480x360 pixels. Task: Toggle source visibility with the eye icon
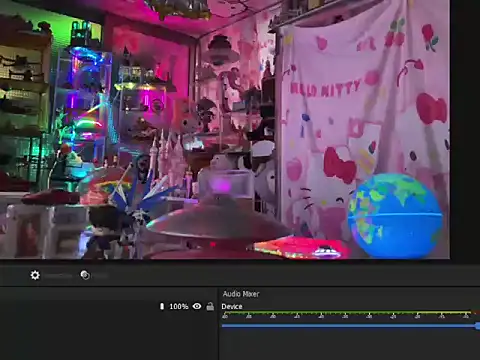197,306
